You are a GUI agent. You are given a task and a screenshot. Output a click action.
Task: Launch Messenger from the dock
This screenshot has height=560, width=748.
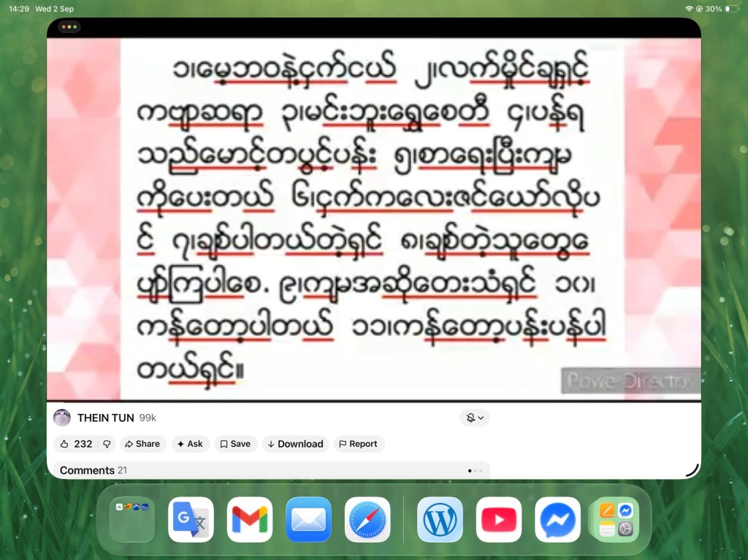point(557,519)
